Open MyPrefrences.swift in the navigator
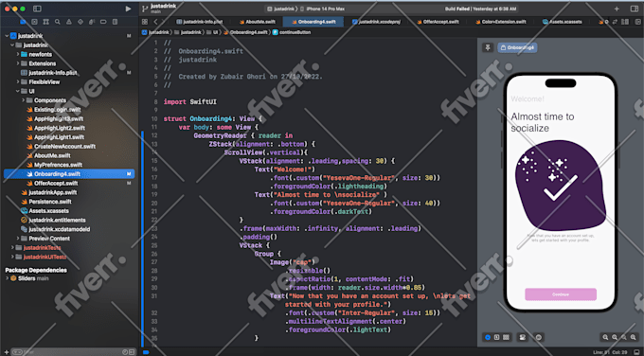This screenshot has height=356, width=644. (x=54, y=165)
